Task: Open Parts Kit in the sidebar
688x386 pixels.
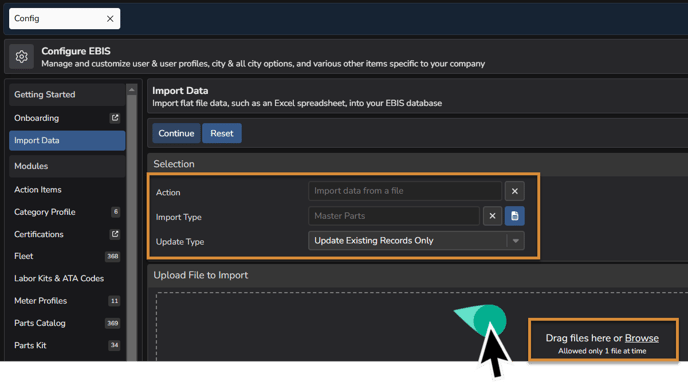Action: 67,345
